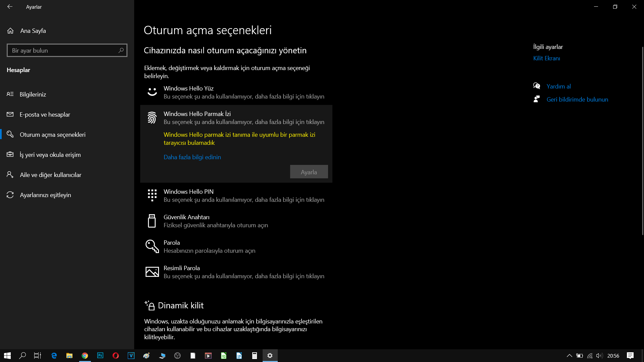Click the Ayarla button

[309, 172]
